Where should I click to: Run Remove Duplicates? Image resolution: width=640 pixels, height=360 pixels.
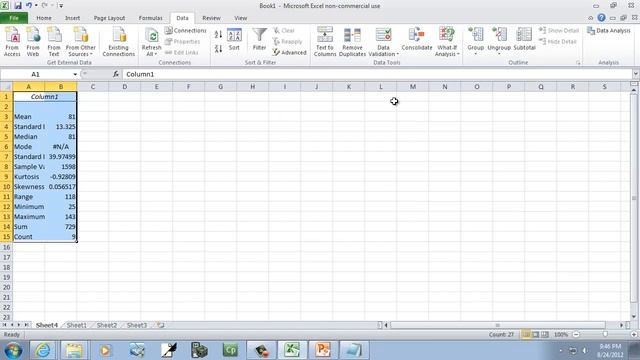[x=352, y=42]
